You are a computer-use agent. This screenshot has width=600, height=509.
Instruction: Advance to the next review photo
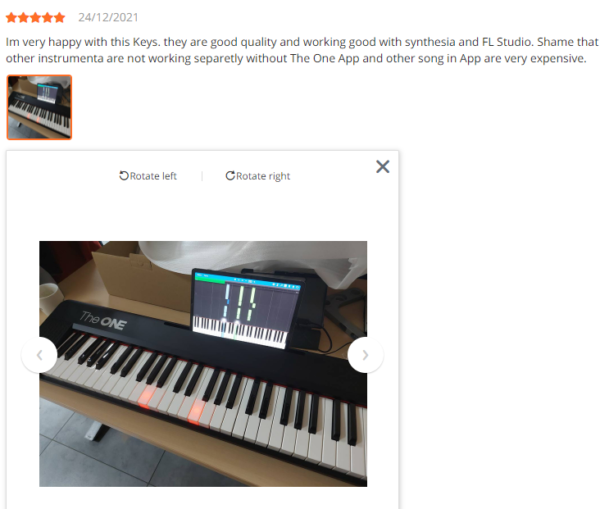[x=365, y=355]
